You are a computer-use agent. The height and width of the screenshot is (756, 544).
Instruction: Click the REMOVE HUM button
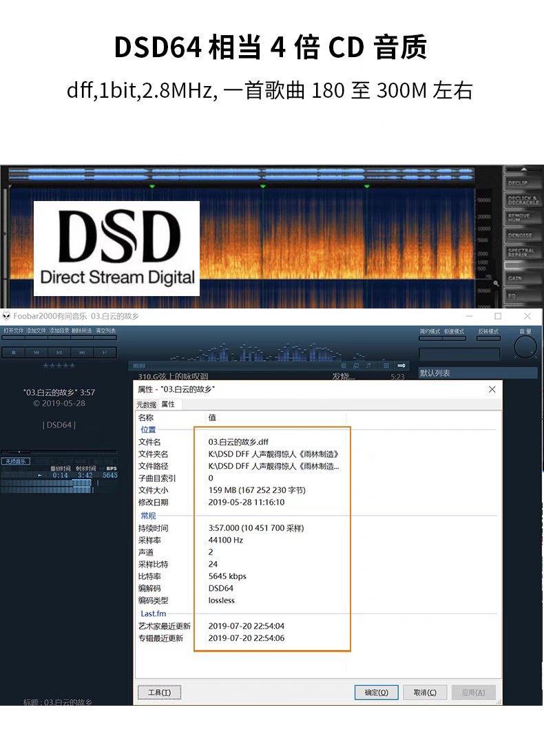(523, 218)
